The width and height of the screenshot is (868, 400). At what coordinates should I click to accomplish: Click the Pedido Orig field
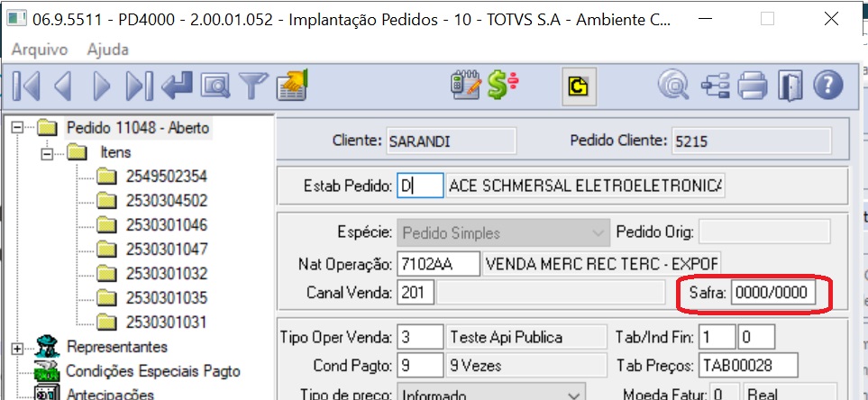coord(764,232)
